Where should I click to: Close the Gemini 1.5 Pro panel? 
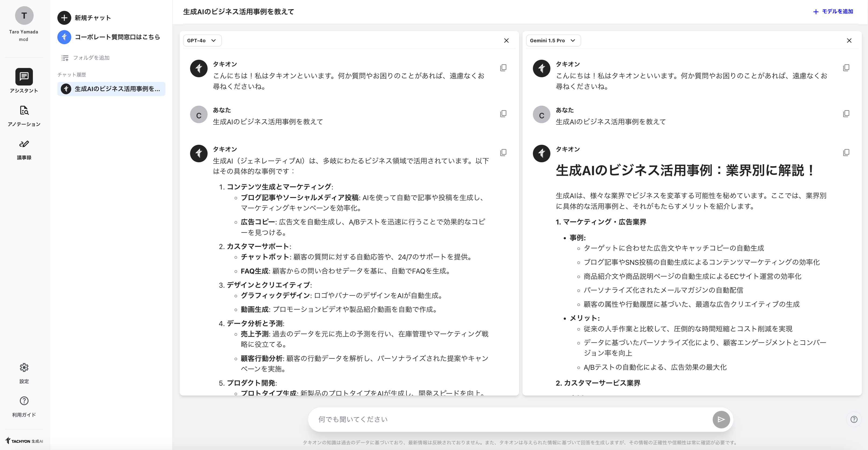click(x=849, y=40)
